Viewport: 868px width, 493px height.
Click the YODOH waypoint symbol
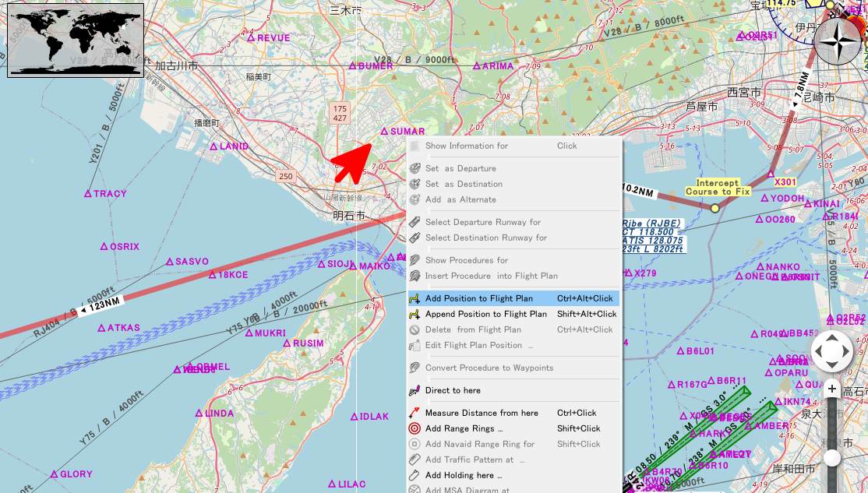pyautogui.click(x=764, y=199)
